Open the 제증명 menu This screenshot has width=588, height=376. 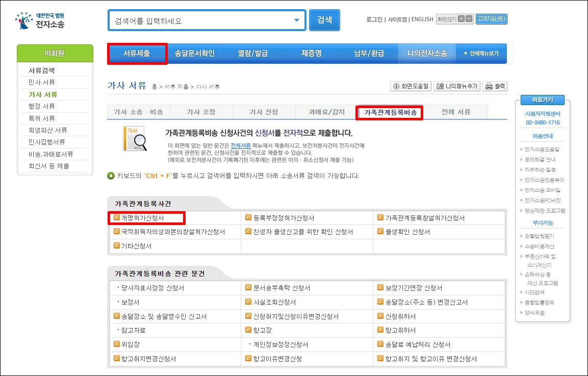pyautogui.click(x=311, y=53)
